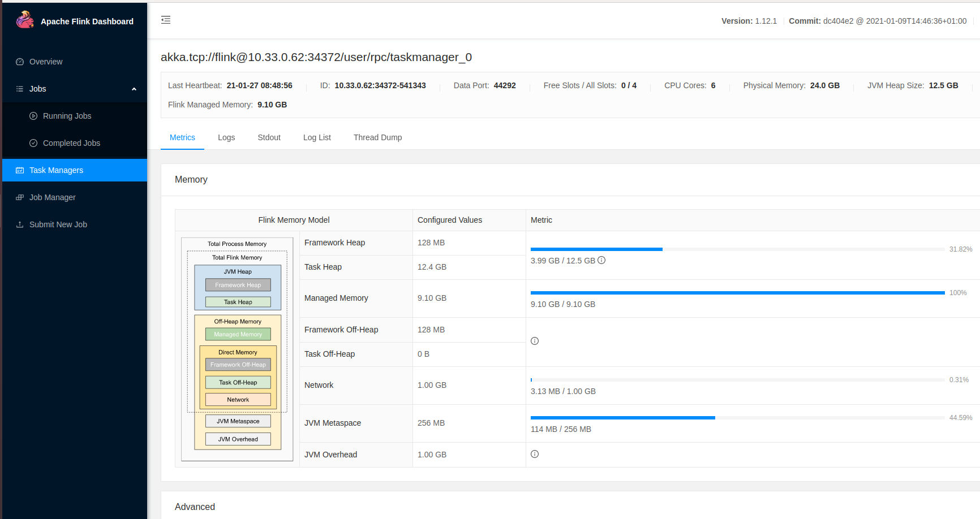Open the Log List tab

(317, 137)
